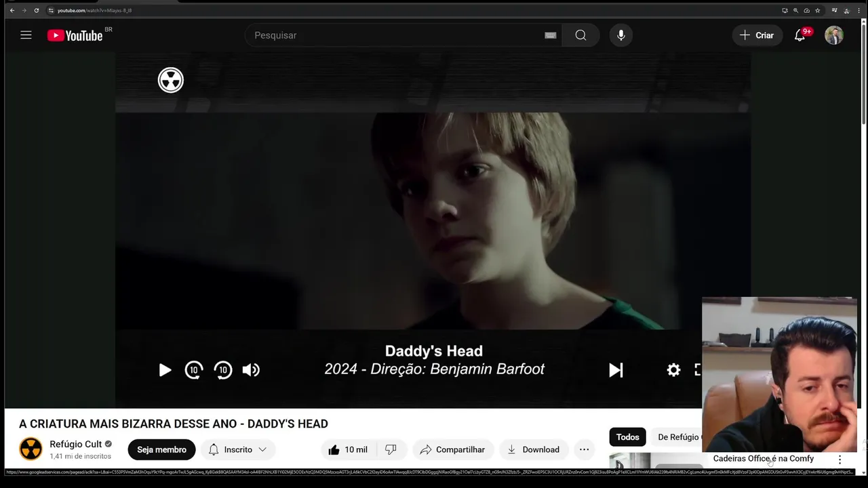Open the YouTube hamburger guide menu
The height and width of the screenshot is (488, 868).
(x=26, y=35)
